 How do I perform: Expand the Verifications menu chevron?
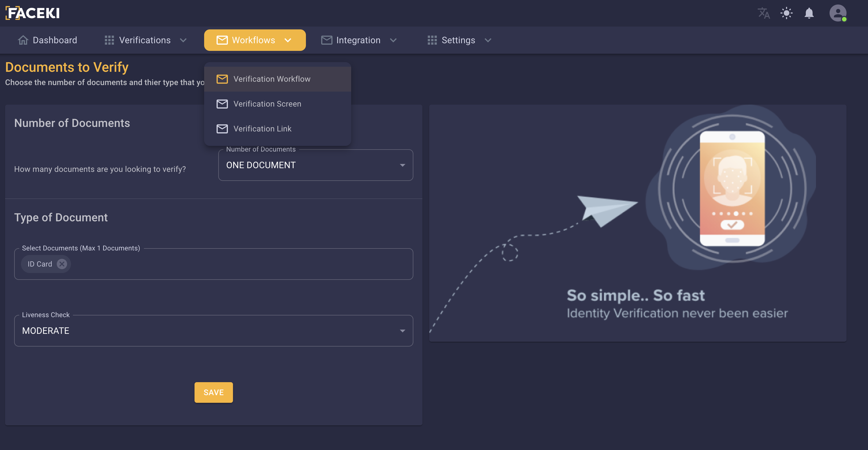coord(183,40)
